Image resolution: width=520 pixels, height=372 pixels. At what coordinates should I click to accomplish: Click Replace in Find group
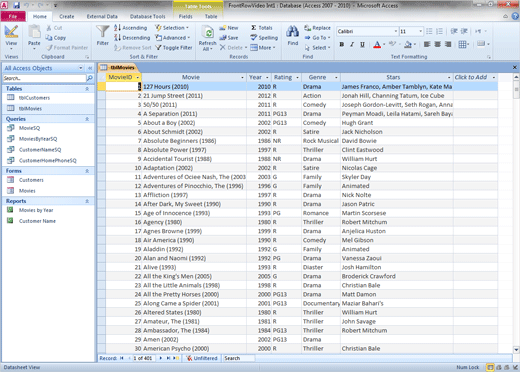click(x=317, y=28)
